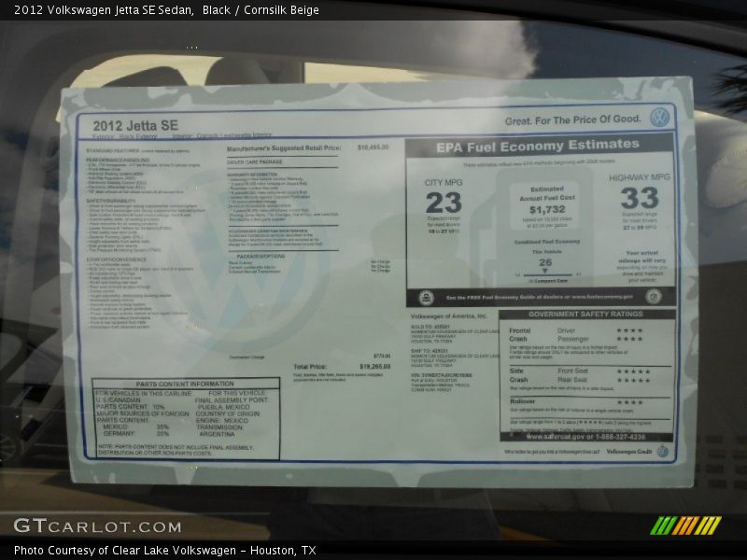Click the 'Total Price:' label
747x560 pixels.
coord(310,367)
